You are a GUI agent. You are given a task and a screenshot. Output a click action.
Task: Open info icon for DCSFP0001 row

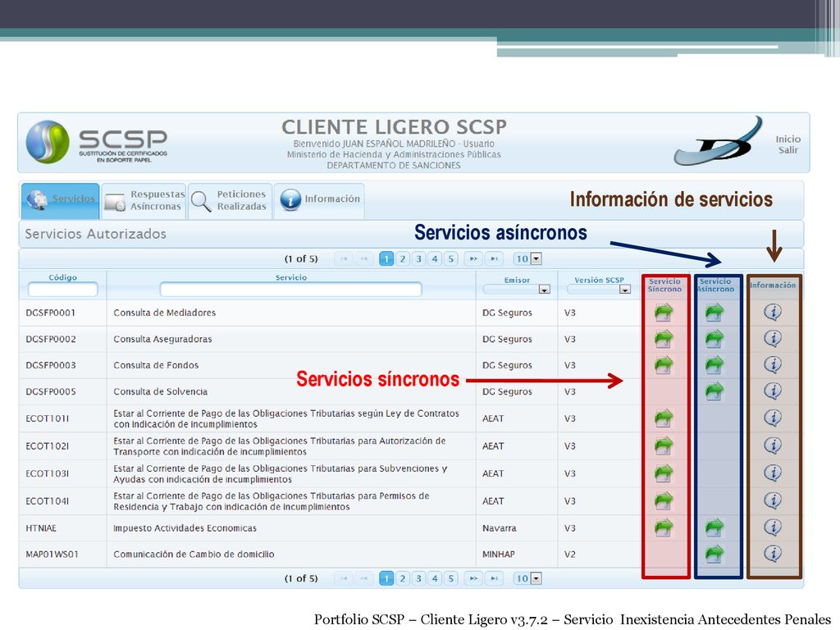(x=773, y=312)
